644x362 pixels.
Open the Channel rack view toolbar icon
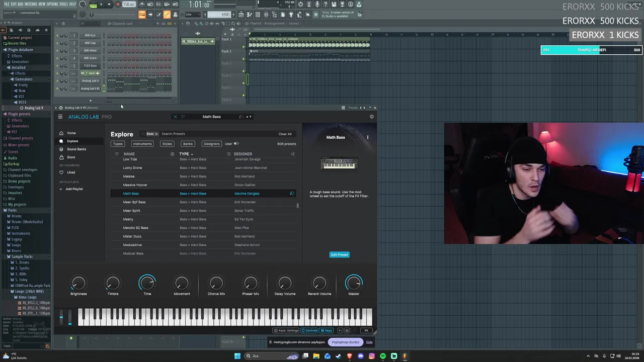(x=257, y=15)
